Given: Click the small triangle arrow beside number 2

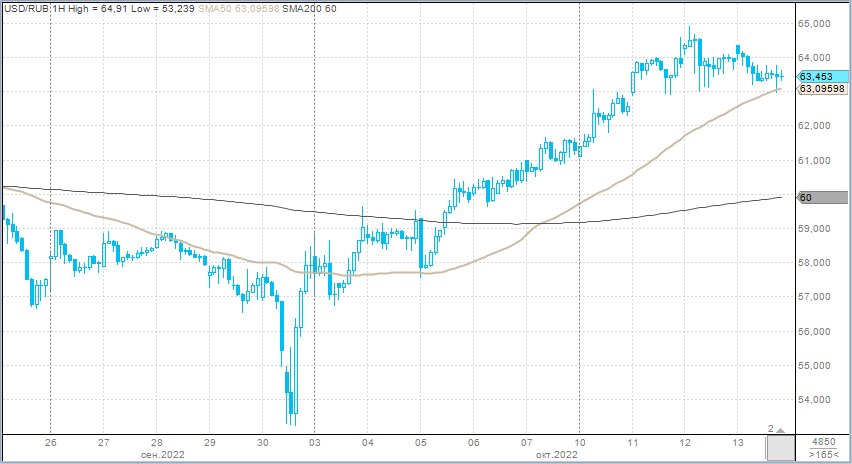Looking at the screenshot, I should [x=778, y=428].
